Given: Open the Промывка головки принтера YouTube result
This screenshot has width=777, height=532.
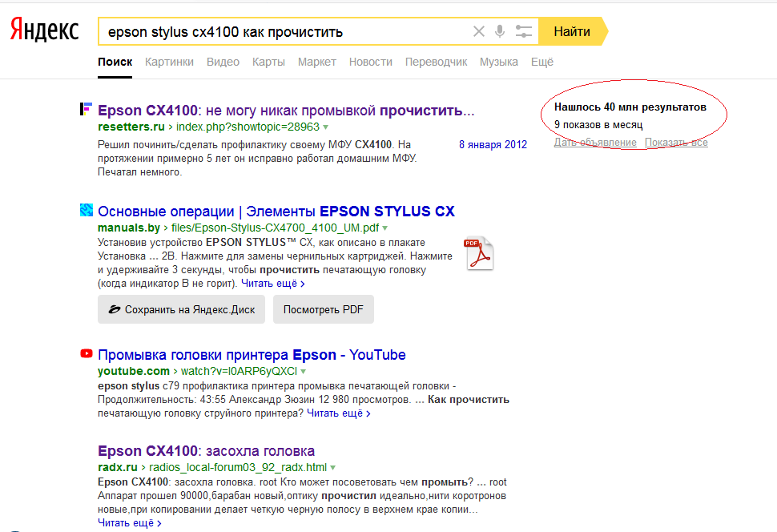Looking at the screenshot, I should point(252,355).
